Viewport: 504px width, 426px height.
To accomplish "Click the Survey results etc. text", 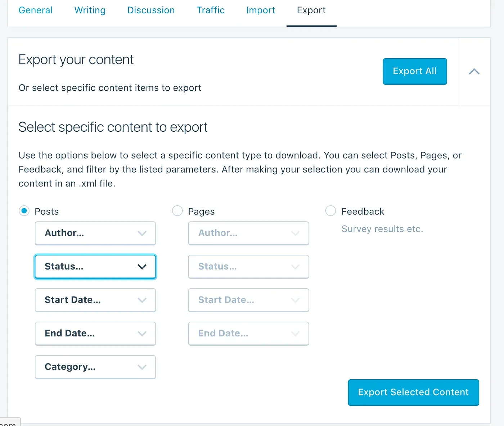I will [x=382, y=229].
